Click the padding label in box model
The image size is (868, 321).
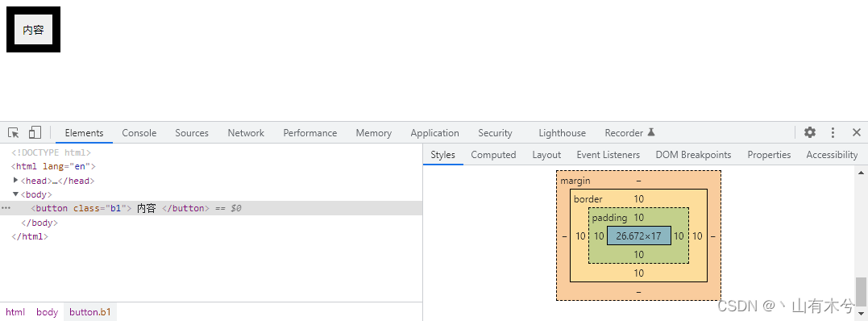[609, 217]
